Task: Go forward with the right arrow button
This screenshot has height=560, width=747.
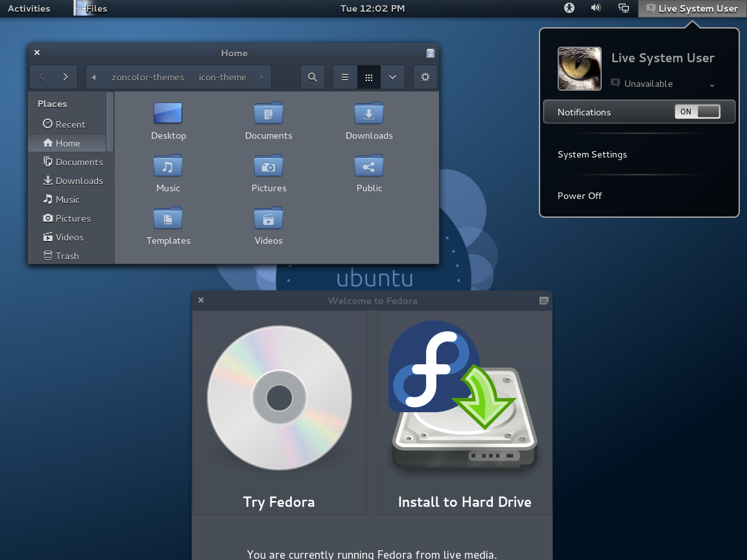Action: pyautogui.click(x=65, y=77)
